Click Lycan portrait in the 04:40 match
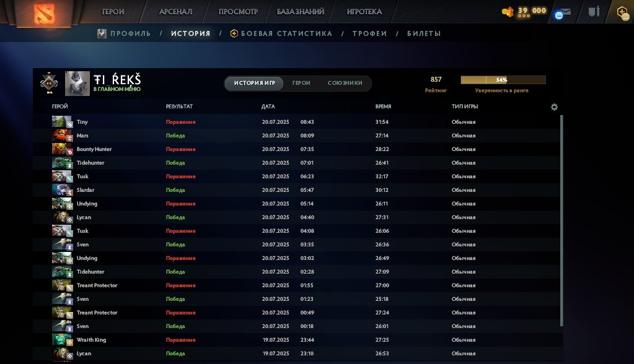Image resolution: width=634 pixels, height=364 pixels. tap(62, 217)
